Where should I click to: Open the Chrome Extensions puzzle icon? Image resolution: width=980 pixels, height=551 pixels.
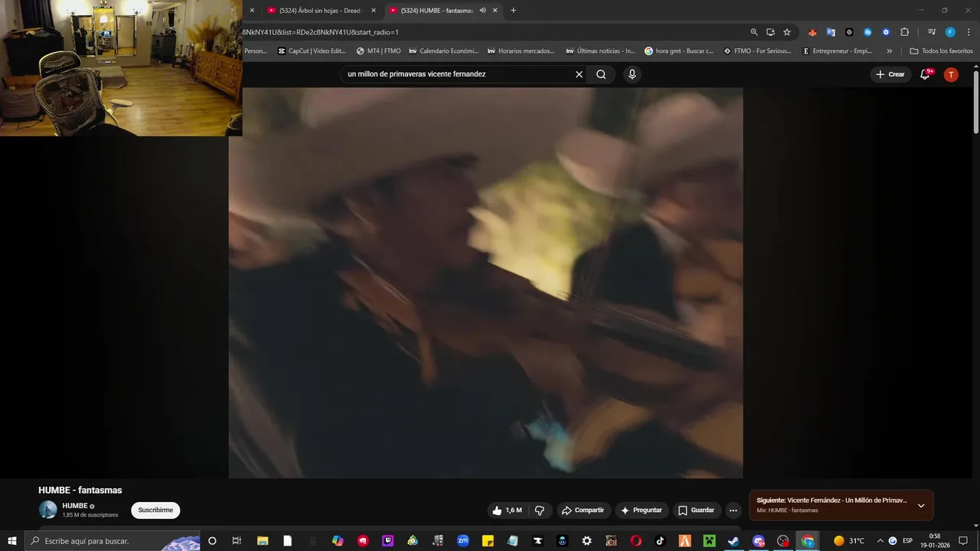coord(904,32)
